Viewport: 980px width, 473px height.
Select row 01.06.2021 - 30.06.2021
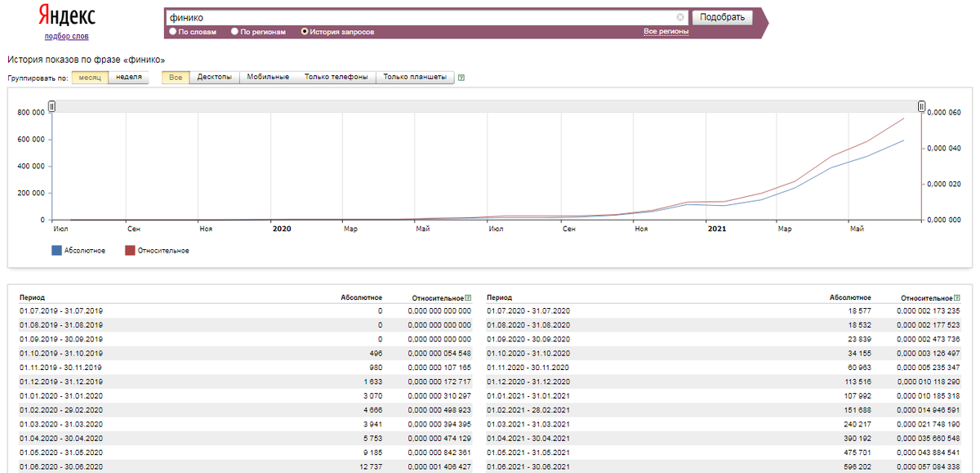click(724, 467)
